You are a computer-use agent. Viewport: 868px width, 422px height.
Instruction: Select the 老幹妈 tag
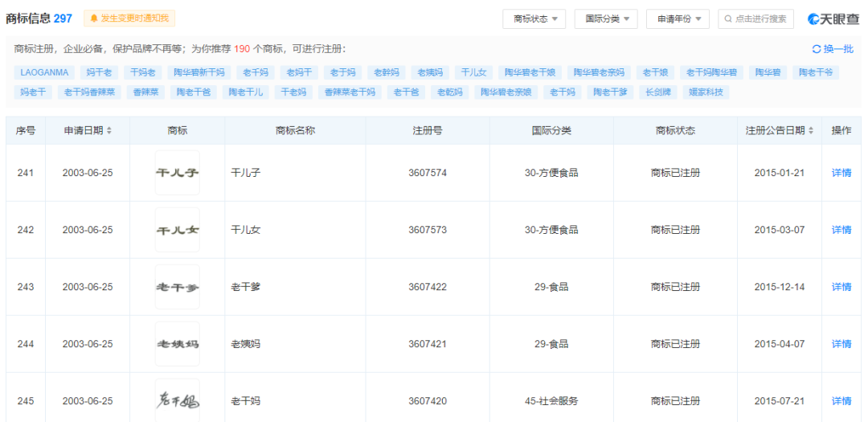(x=387, y=72)
